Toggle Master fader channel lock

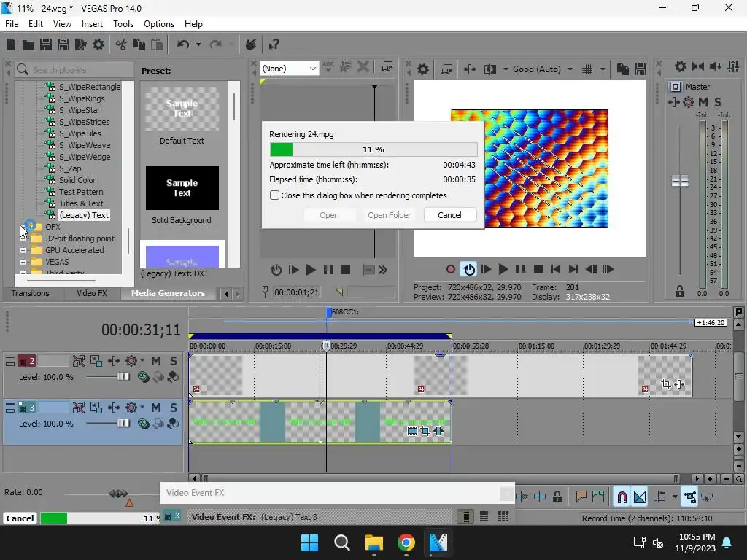click(x=680, y=291)
